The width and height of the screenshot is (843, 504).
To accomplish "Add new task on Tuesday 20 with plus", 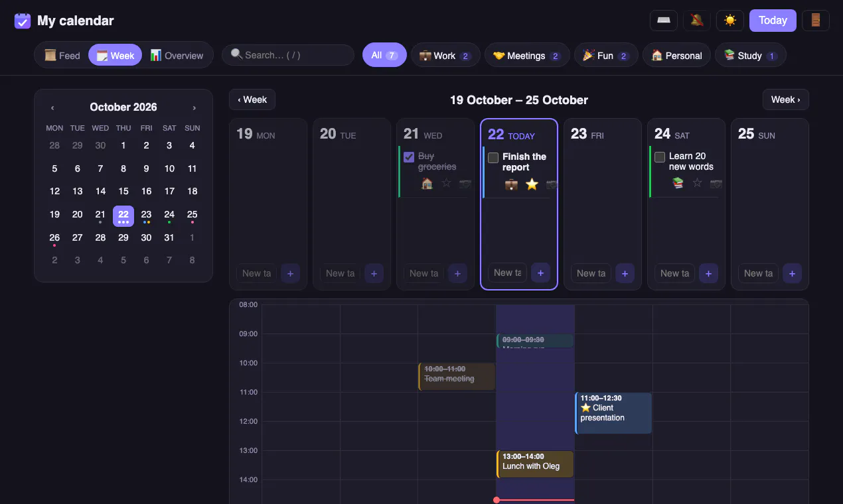I will 374,273.
